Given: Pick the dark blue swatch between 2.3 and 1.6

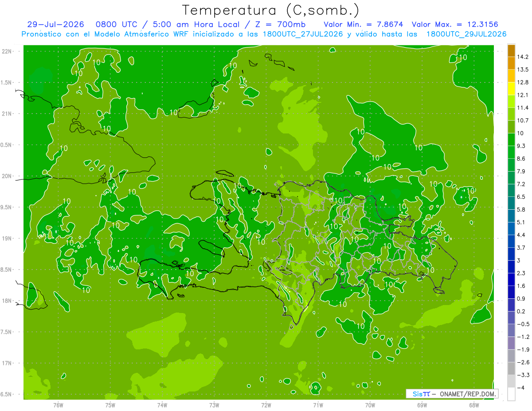Looking at the screenshot, I should point(511,279).
